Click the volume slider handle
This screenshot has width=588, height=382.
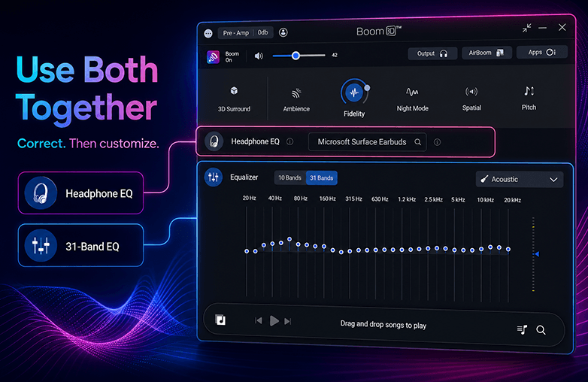point(296,56)
